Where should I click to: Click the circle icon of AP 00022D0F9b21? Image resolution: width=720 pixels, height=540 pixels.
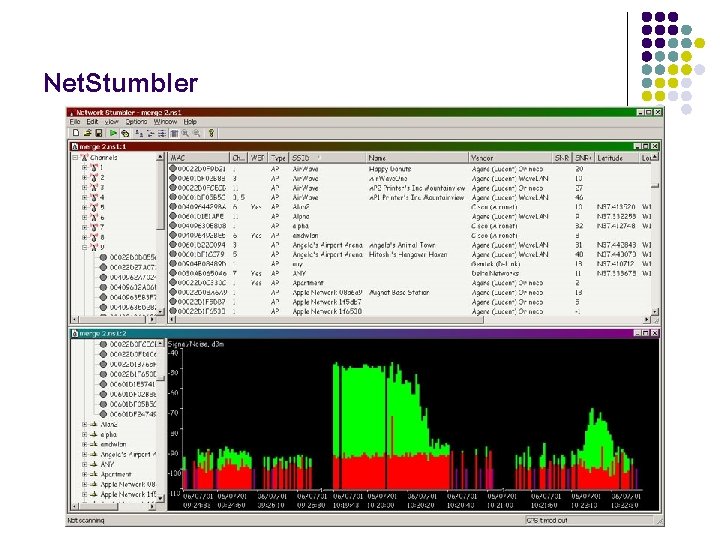coord(173,169)
